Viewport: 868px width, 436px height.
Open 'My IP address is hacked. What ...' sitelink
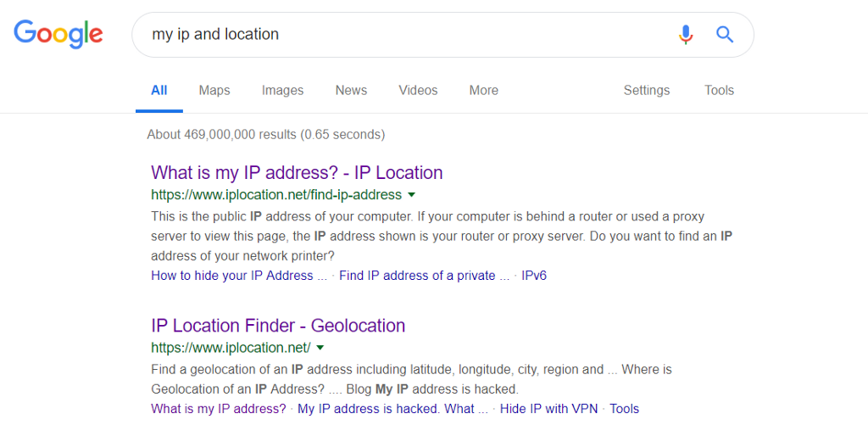coord(392,409)
